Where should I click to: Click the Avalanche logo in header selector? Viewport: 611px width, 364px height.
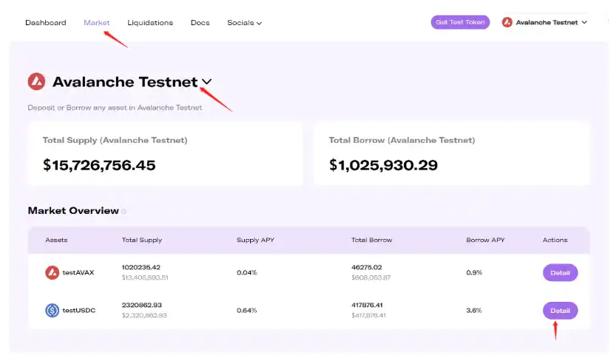pos(507,22)
